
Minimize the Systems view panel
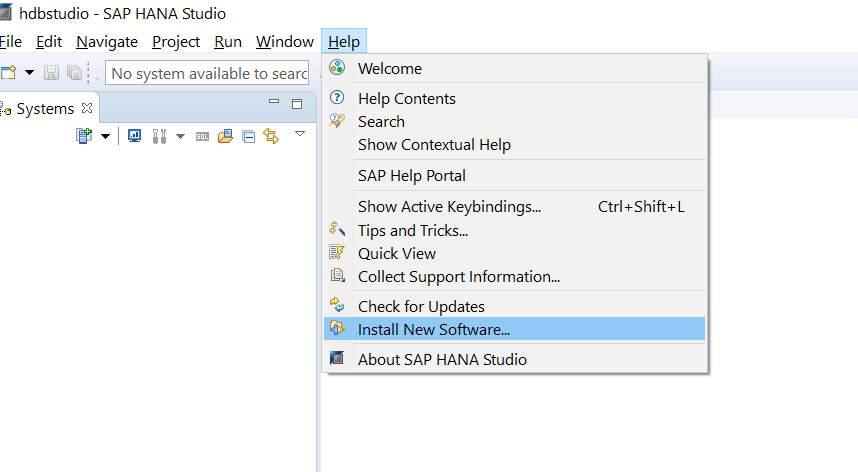coord(274,103)
